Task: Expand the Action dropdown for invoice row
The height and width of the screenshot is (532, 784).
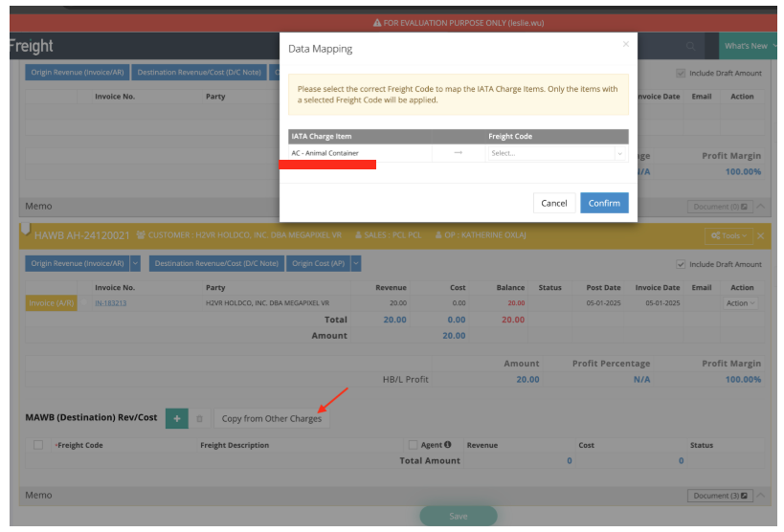Action: (741, 303)
